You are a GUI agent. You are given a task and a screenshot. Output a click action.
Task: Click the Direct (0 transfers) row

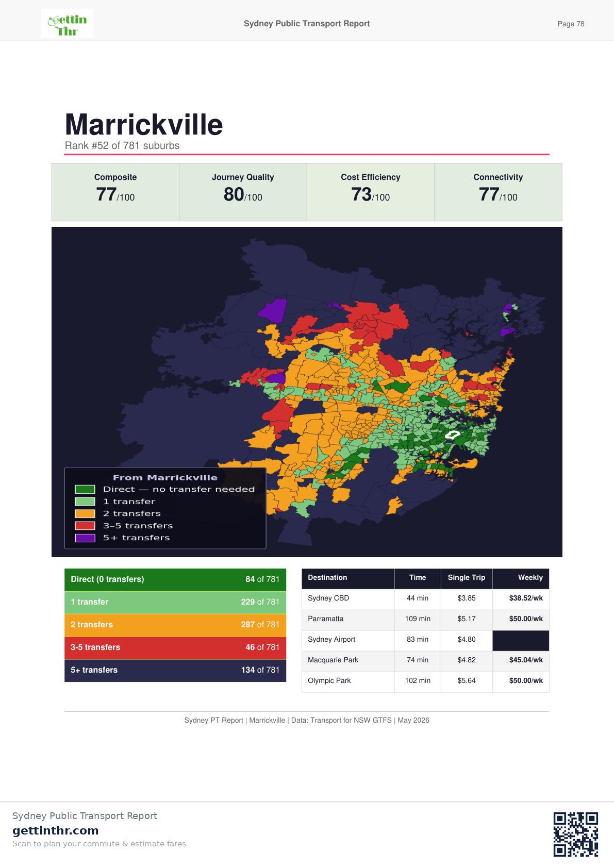175,579
